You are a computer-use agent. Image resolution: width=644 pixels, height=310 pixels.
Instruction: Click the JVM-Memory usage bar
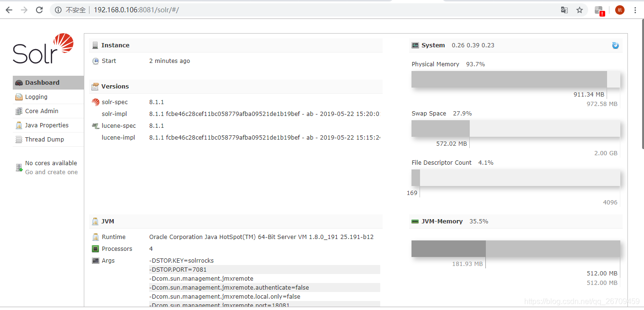coord(516,248)
